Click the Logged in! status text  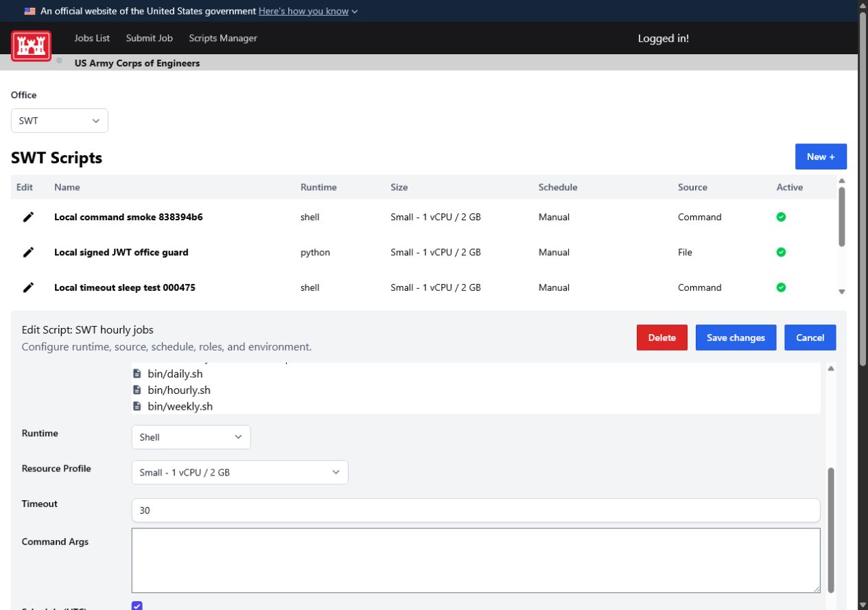[x=664, y=38]
